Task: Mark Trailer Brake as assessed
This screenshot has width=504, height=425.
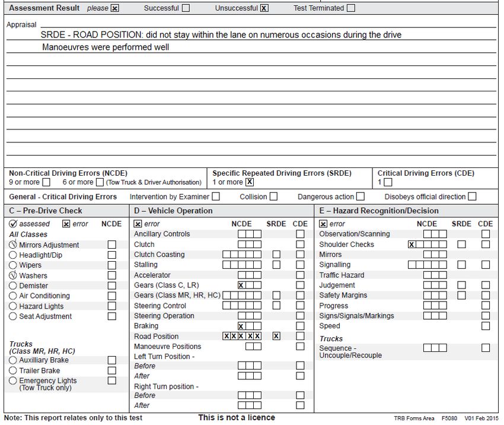Action: [13, 370]
